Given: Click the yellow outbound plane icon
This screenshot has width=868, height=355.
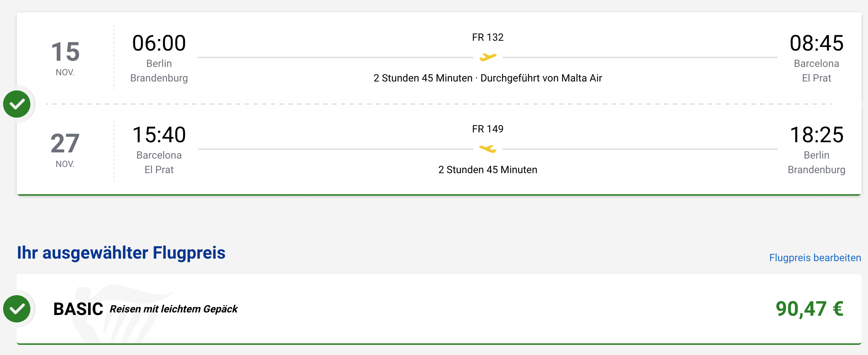Looking at the screenshot, I should pos(488,57).
